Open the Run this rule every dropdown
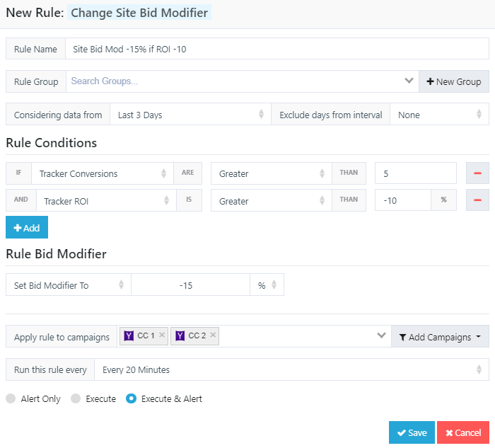Image resolution: width=495 pixels, height=448 pixels. pyautogui.click(x=291, y=369)
